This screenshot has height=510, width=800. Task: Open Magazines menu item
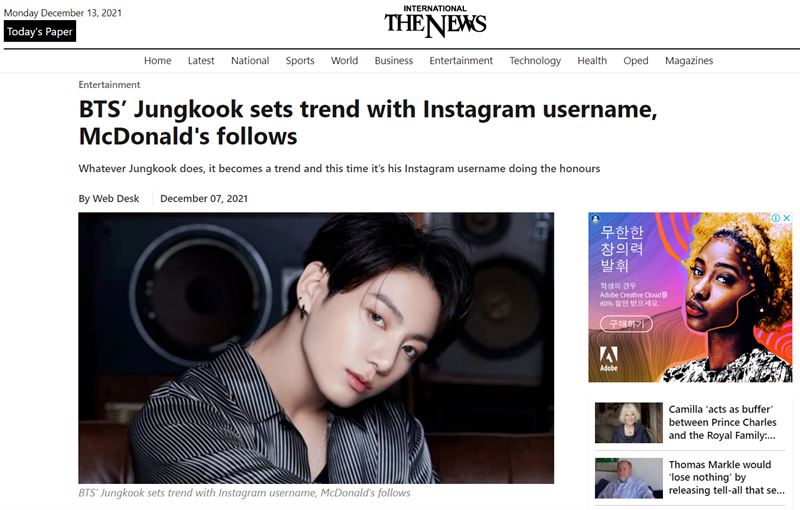click(x=689, y=61)
